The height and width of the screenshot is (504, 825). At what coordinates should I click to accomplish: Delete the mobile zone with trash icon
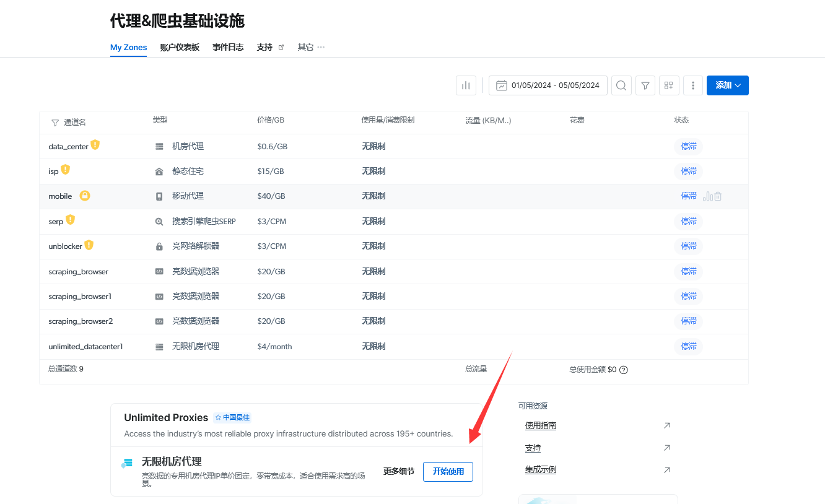[x=718, y=196]
